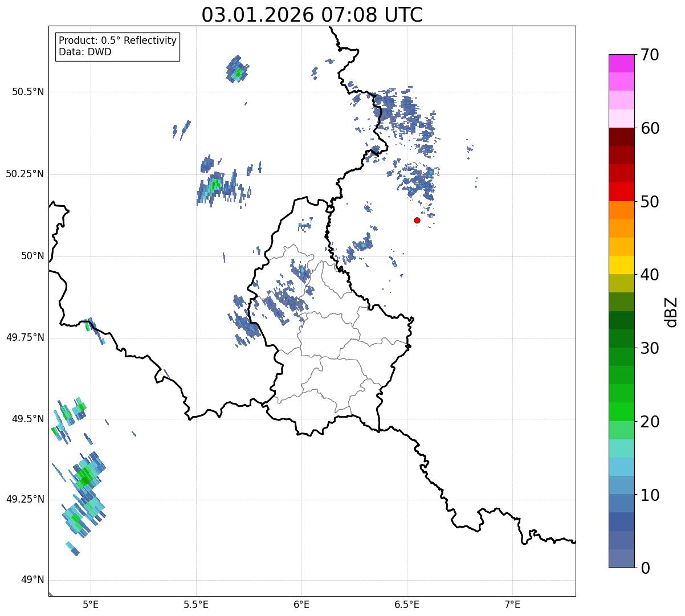
Task: Click the 49.25°N latitude label
Action: click(25, 499)
